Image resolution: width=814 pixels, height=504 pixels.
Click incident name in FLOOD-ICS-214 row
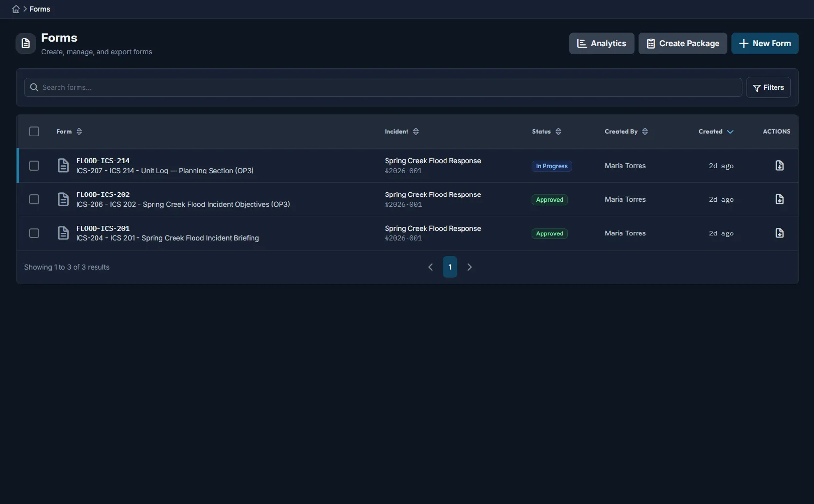pyautogui.click(x=432, y=161)
